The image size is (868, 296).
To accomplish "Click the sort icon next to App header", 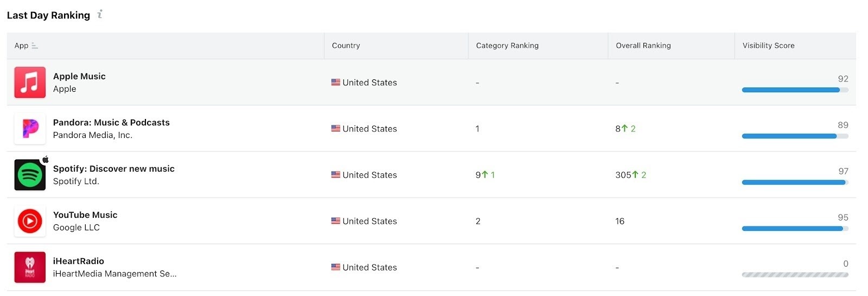I will (x=35, y=46).
